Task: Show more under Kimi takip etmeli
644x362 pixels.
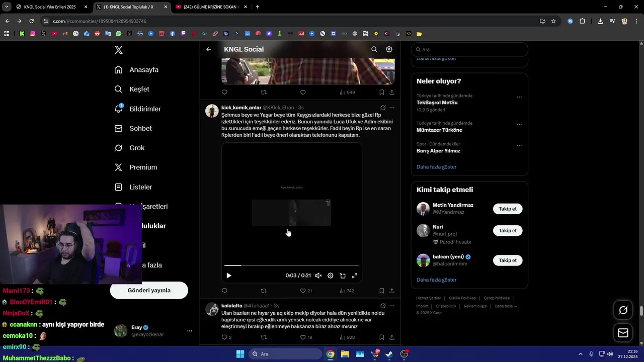Action: pos(436,280)
